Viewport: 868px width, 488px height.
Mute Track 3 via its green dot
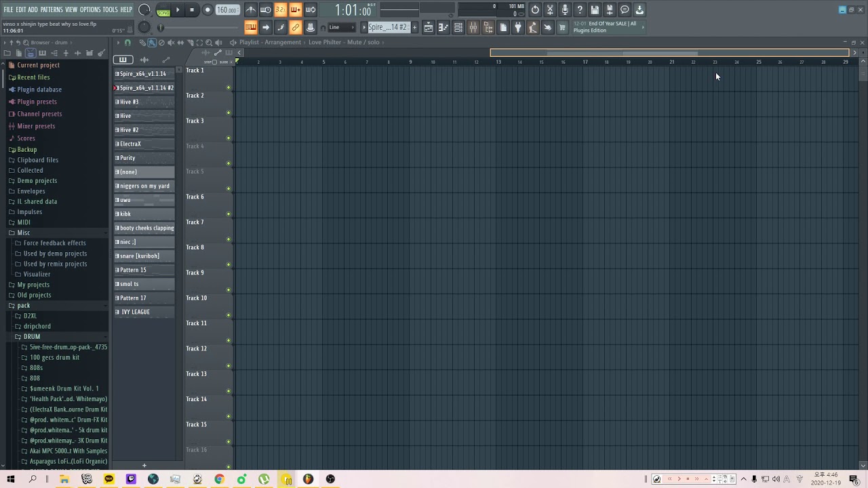click(x=229, y=138)
